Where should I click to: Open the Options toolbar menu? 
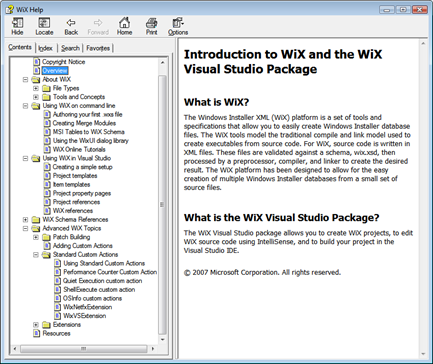[178, 23]
